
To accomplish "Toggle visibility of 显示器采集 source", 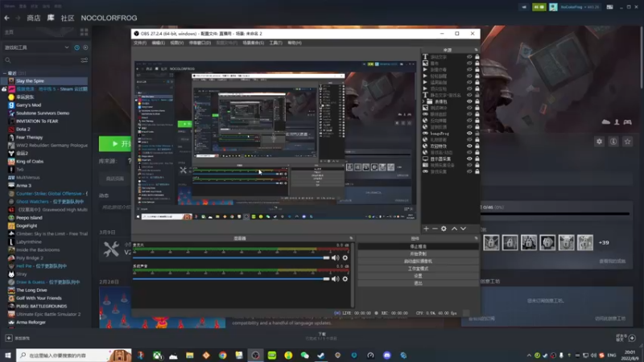I will point(469,158).
